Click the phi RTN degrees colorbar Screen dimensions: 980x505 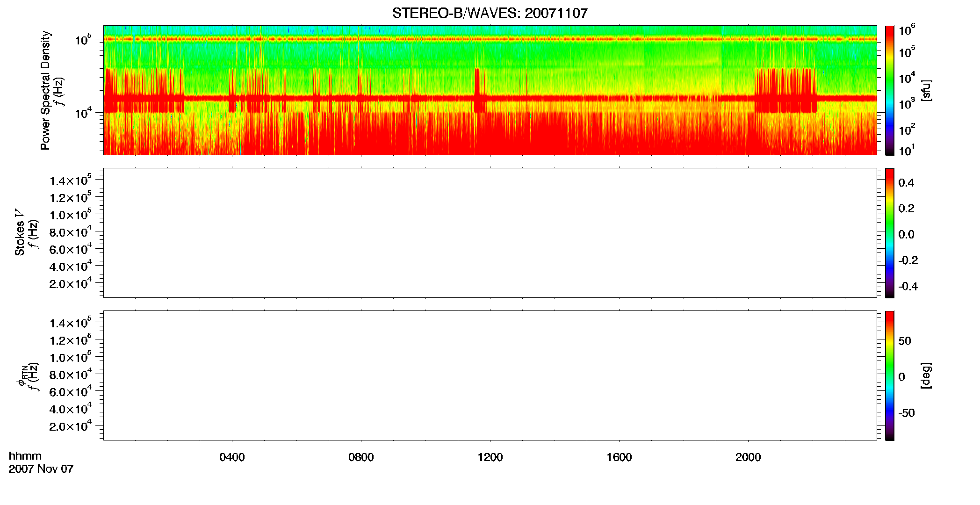pos(890,375)
